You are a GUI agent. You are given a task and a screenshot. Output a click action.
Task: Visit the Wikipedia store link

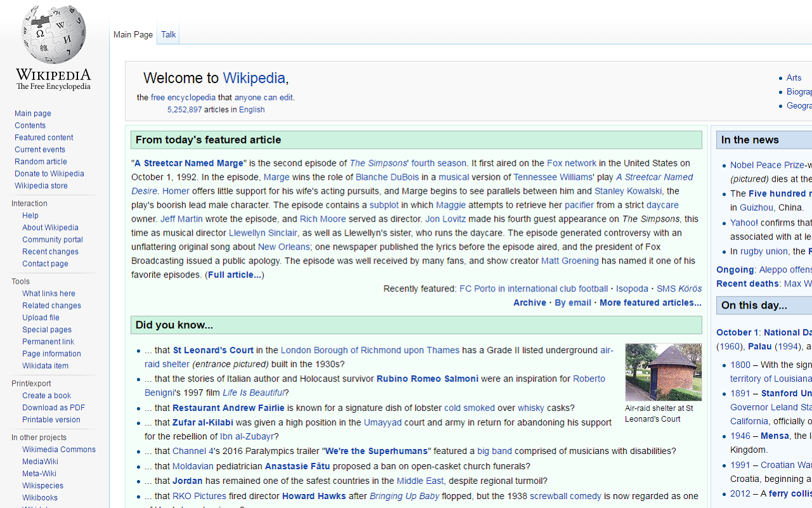(x=41, y=186)
